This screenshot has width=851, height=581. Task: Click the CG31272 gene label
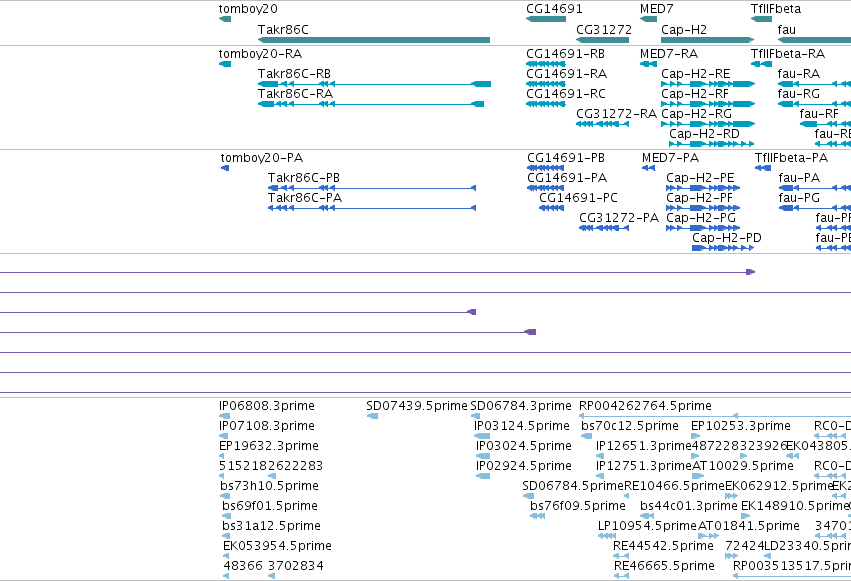pos(604,30)
